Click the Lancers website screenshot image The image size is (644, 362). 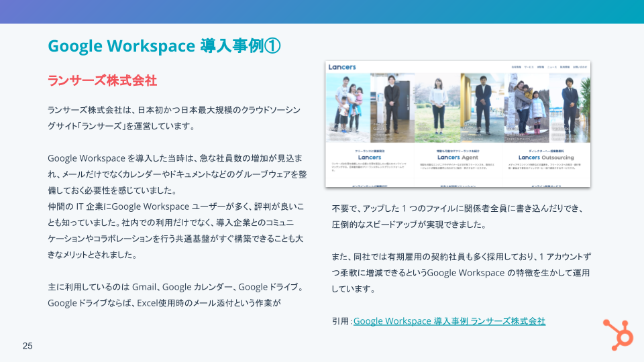point(458,124)
